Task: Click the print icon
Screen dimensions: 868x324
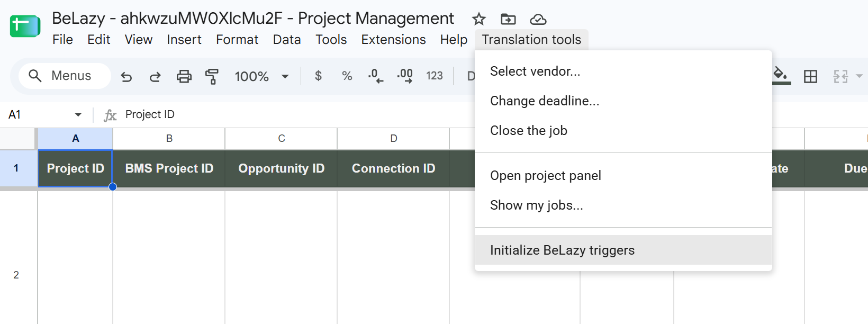Action: 184,76
